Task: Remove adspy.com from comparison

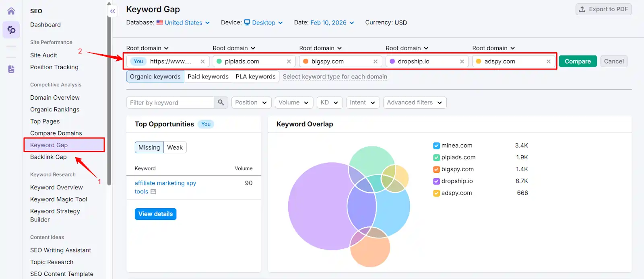Action: (549, 62)
